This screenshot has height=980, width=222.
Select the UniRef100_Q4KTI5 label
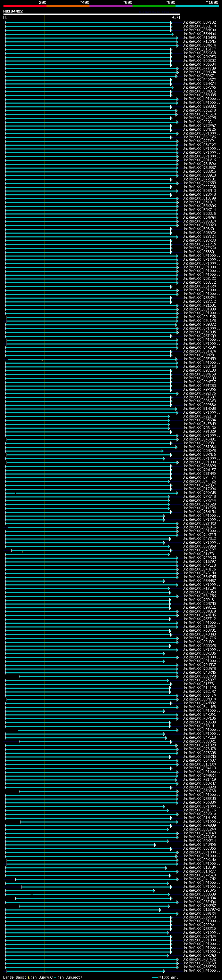point(199,535)
